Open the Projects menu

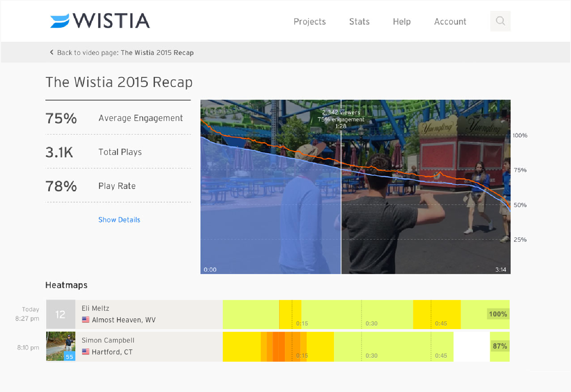coord(310,22)
